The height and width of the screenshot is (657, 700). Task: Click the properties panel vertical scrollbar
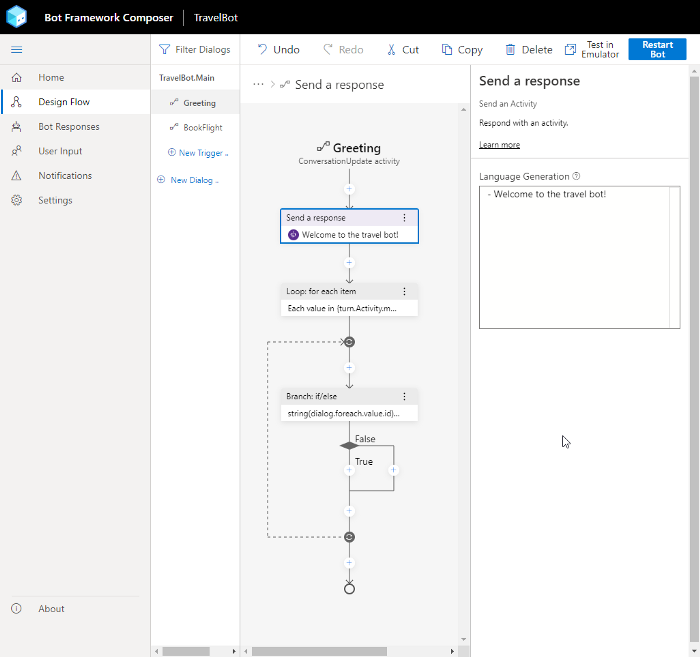(x=694, y=357)
